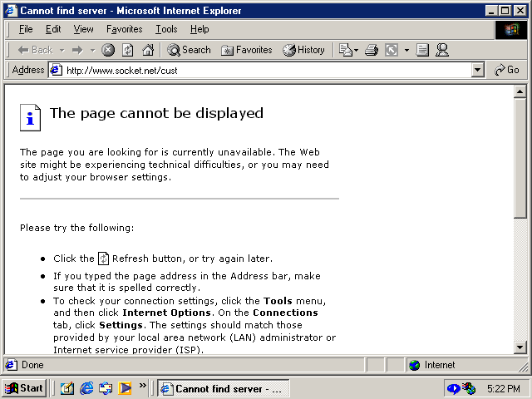Click the info page icon on error page
The width and height of the screenshot is (532, 399).
pyautogui.click(x=30, y=117)
